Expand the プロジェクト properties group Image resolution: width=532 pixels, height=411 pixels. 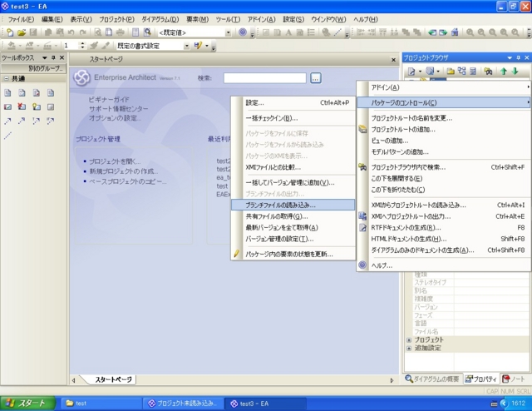(x=409, y=339)
